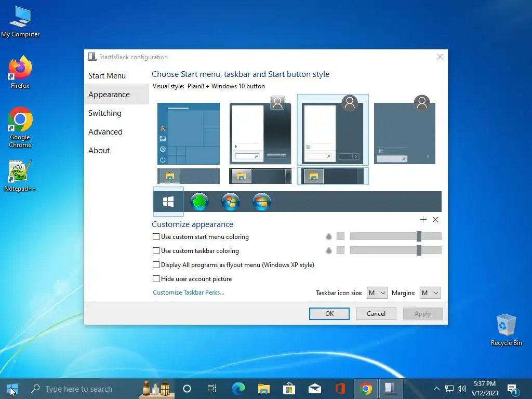Open Task View on the taskbar
Image resolution: width=532 pixels, height=399 pixels.
pyautogui.click(x=212, y=389)
